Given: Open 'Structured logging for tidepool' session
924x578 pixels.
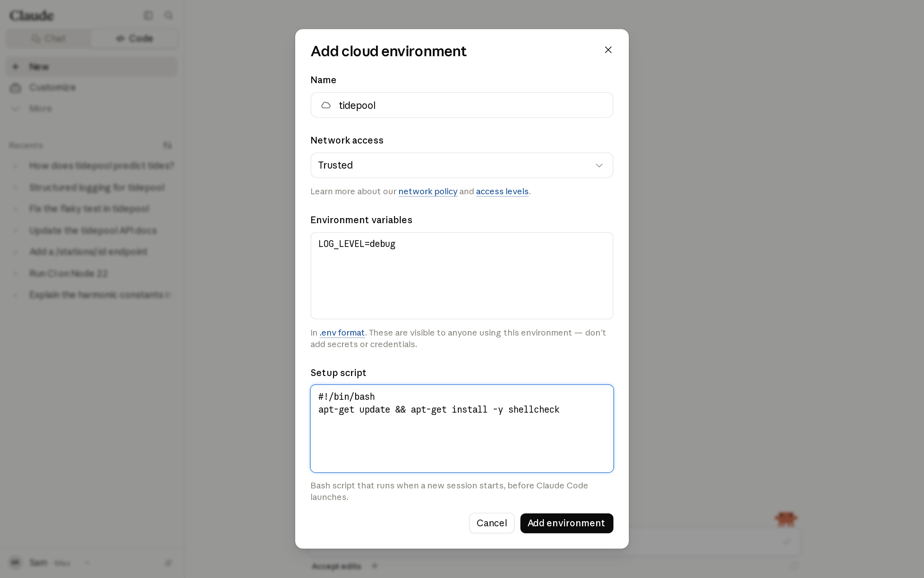Looking at the screenshot, I should 92,187.
